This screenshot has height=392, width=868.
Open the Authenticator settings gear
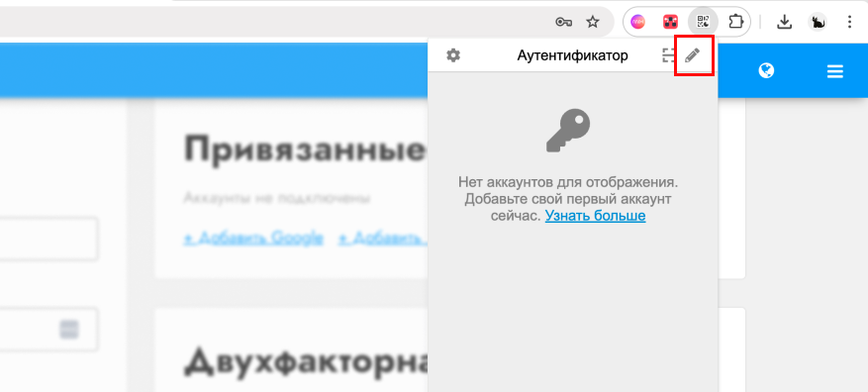pyautogui.click(x=453, y=55)
